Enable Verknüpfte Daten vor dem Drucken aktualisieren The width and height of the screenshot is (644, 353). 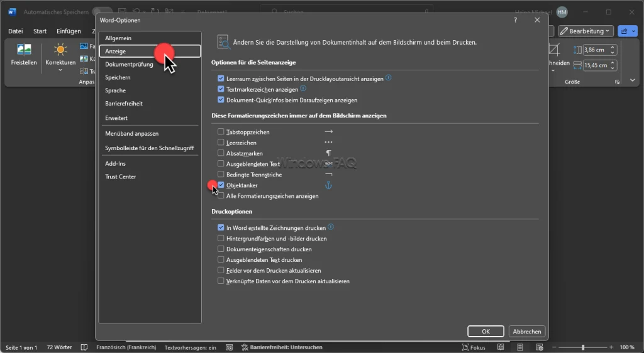[x=221, y=281]
